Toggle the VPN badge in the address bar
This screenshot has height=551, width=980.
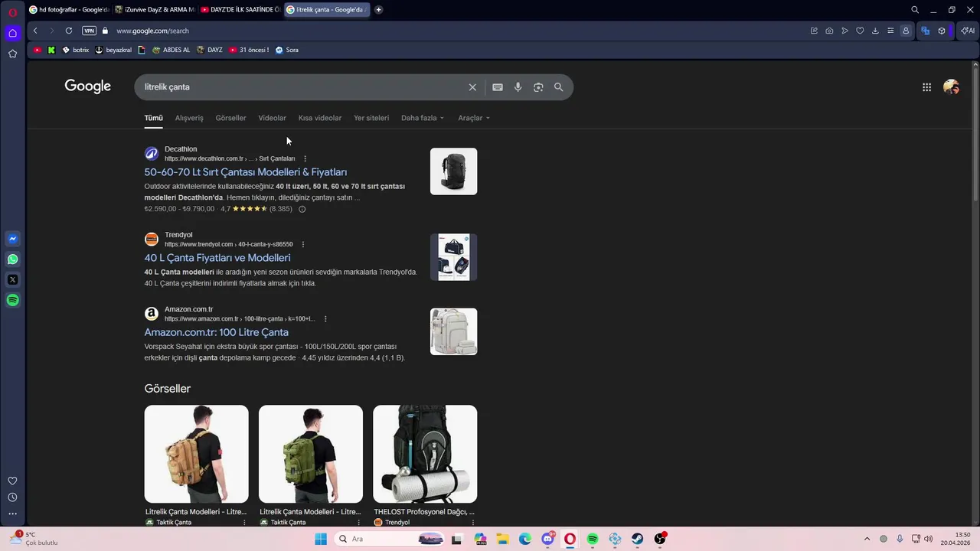89,31
